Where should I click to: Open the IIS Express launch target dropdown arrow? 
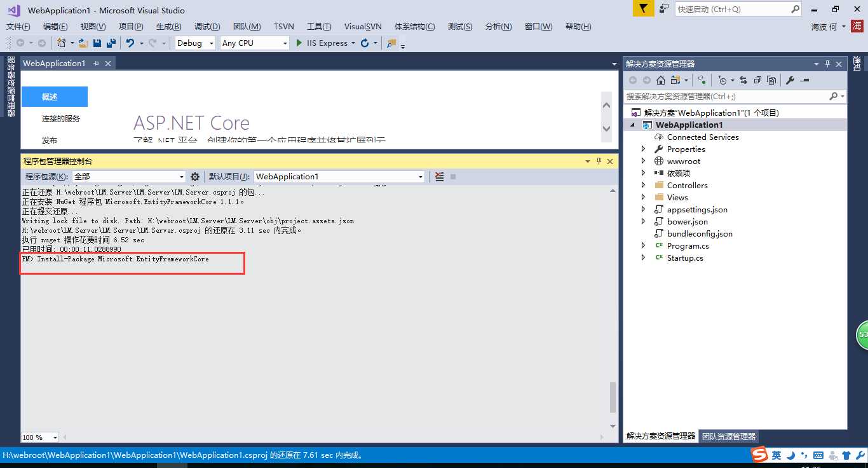click(x=353, y=43)
